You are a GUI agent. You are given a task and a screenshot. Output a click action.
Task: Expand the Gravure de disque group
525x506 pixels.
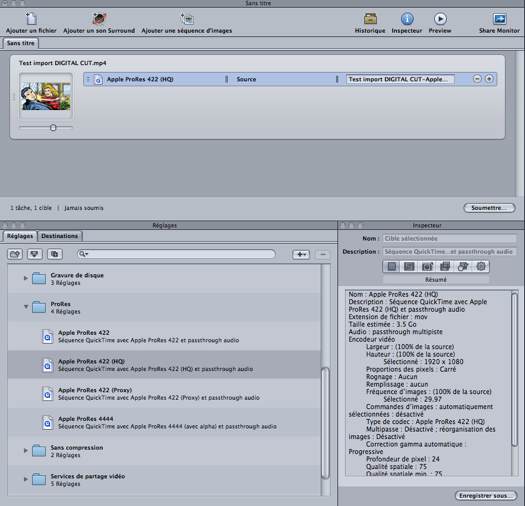(x=26, y=278)
